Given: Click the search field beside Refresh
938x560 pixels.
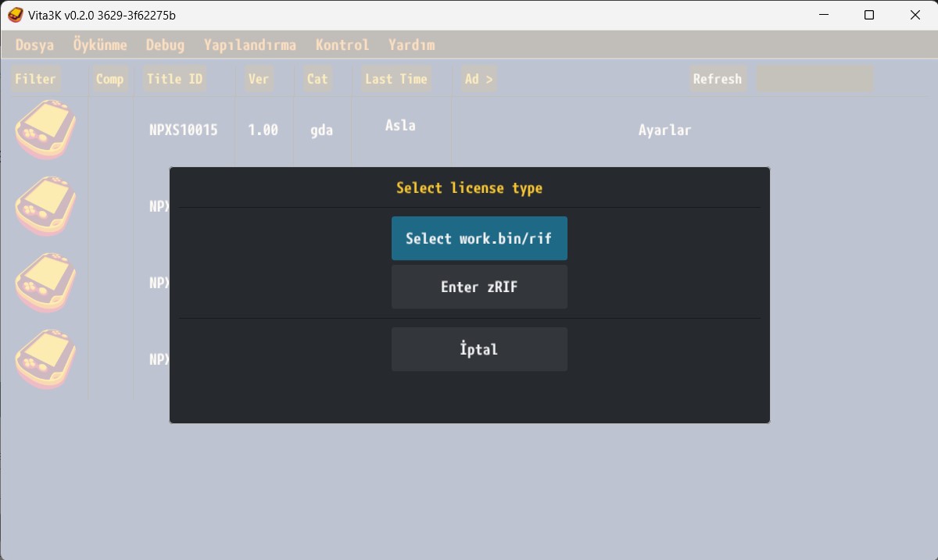Looking at the screenshot, I should click(814, 79).
